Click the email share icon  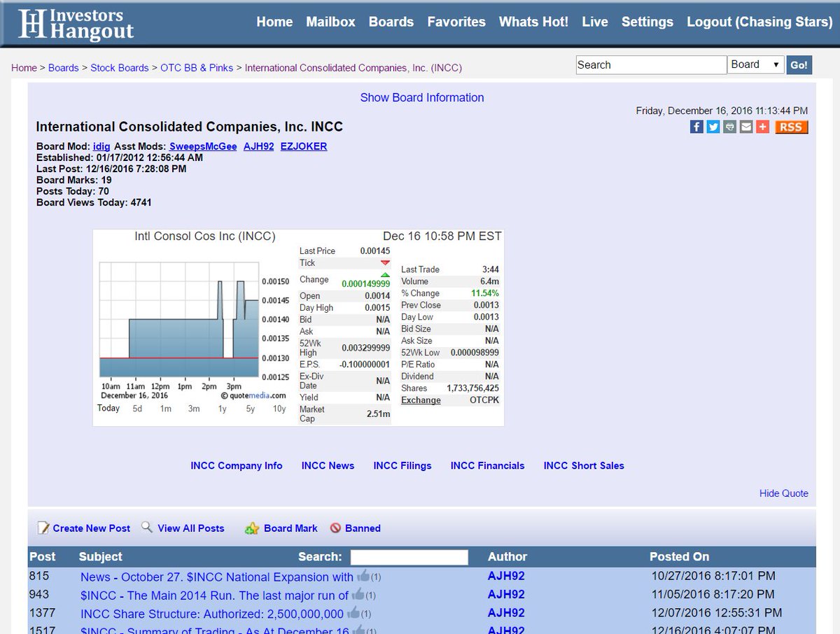coord(746,127)
